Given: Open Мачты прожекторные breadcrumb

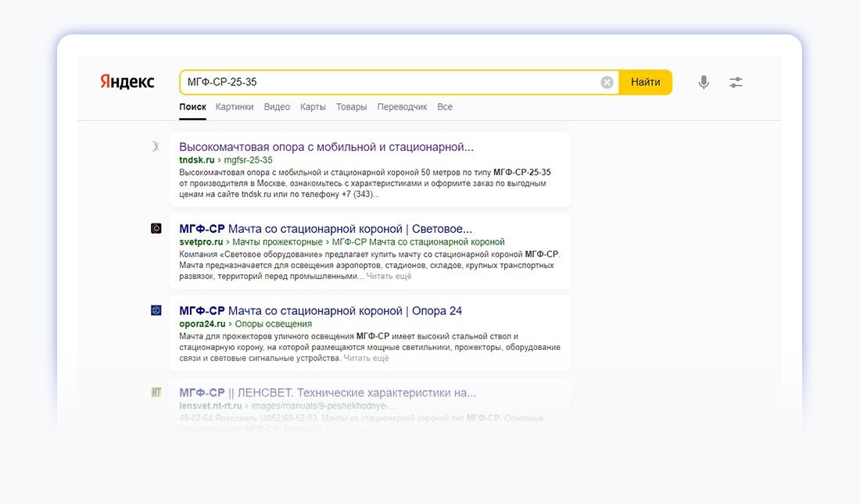Looking at the screenshot, I should pos(278,242).
